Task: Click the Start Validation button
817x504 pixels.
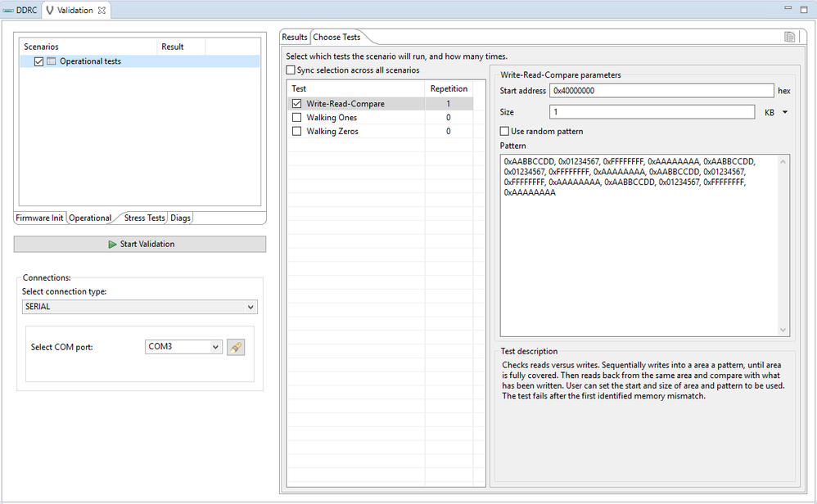Action: tap(140, 244)
